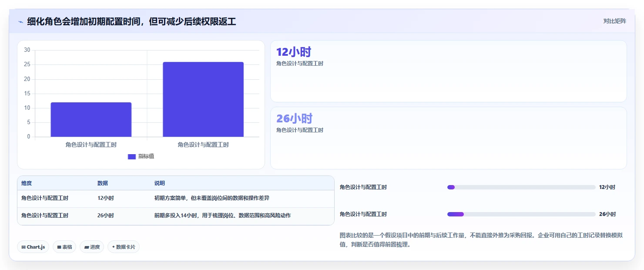Viewport: 644px width, 270px height.
Task: Click the 26小时 value beside the progress bar
Action: point(607,214)
